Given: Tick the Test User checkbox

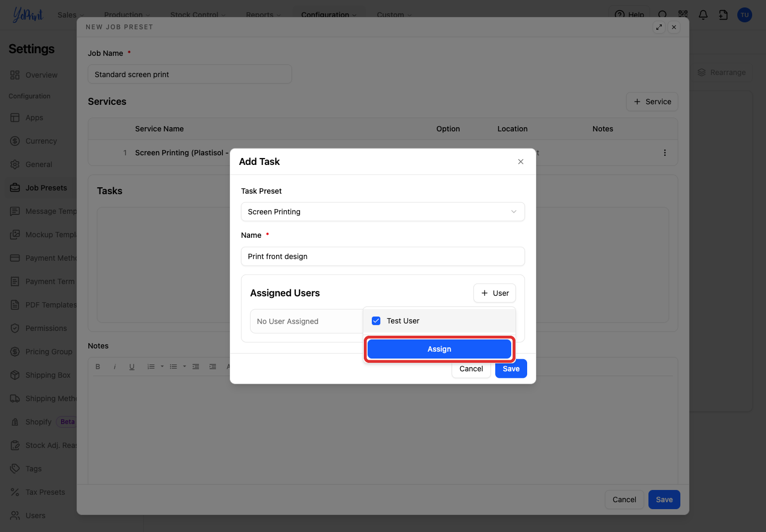Looking at the screenshot, I should pyautogui.click(x=376, y=321).
